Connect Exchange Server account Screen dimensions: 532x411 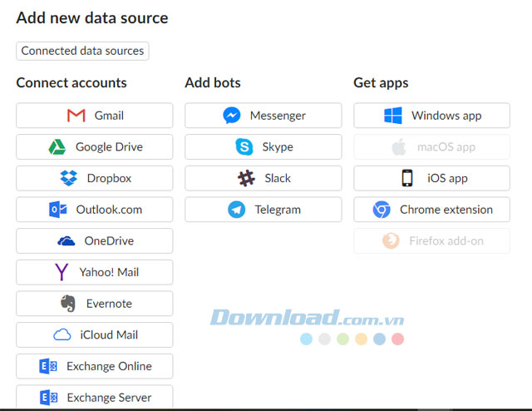(x=94, y=396)
